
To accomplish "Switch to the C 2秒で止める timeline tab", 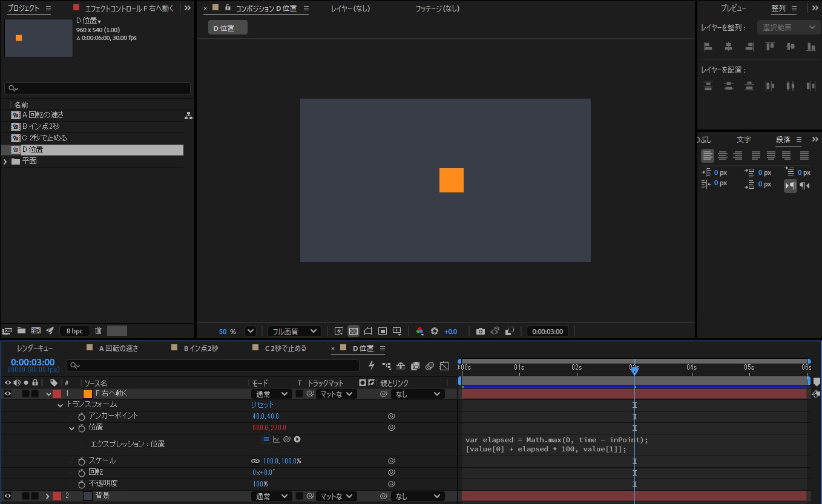I will tap(286, 348).
